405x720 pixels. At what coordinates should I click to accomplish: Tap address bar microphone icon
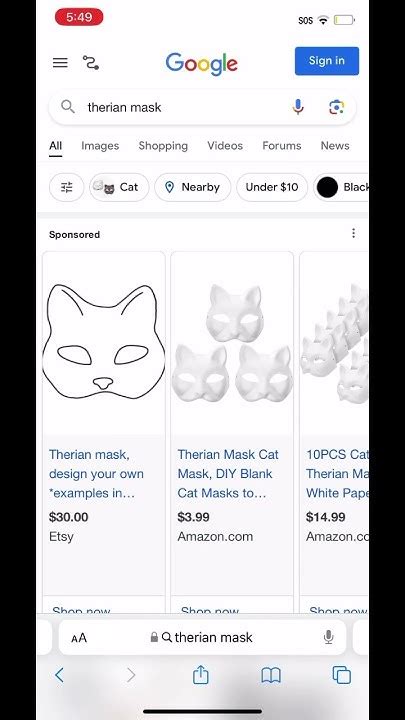[328, 637]
